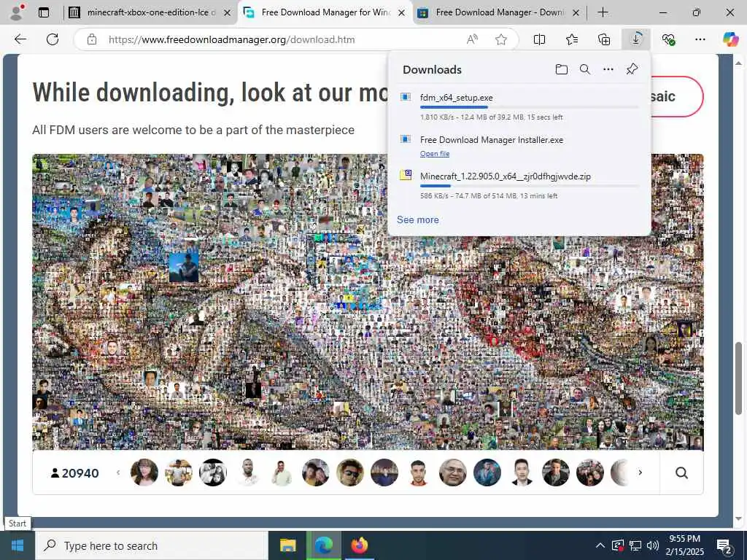Image resolution: width=747 pixels, height=560 pixels.
Task: Open the Favorites list icon
Action: click(x=572, y=39)
